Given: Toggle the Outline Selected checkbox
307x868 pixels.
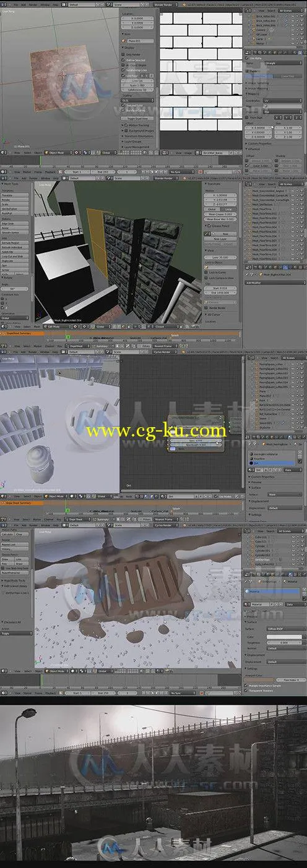Looking at the screenshot, I should [123, 60].
